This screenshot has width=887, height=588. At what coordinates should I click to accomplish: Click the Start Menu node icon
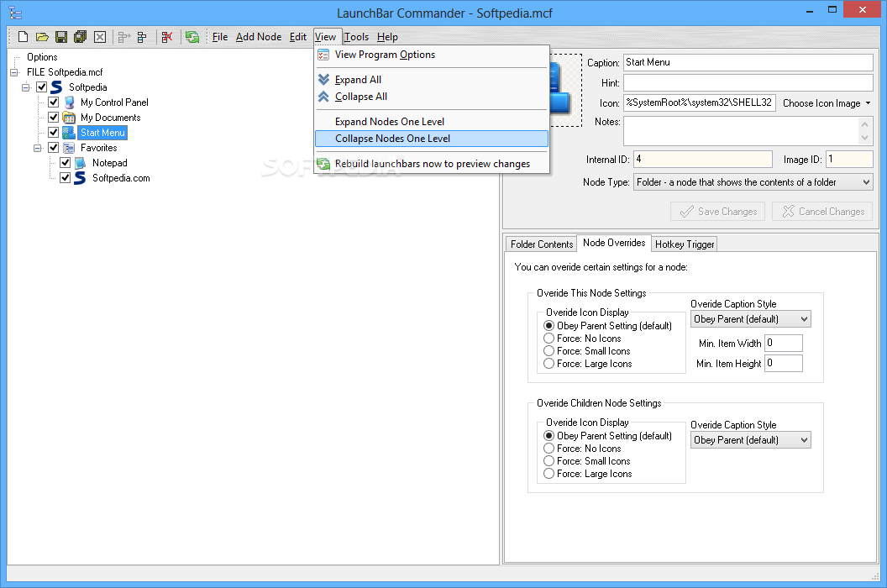[68, 133]
